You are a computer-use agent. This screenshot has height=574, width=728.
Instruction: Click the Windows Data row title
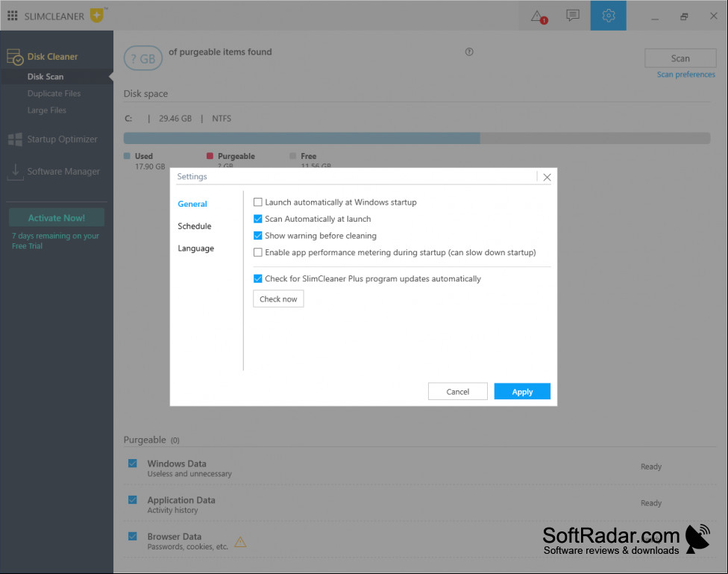pos(177,464)
